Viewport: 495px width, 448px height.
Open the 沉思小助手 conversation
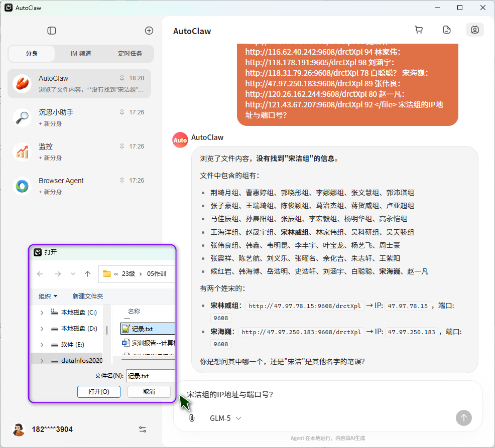[79, 118]
